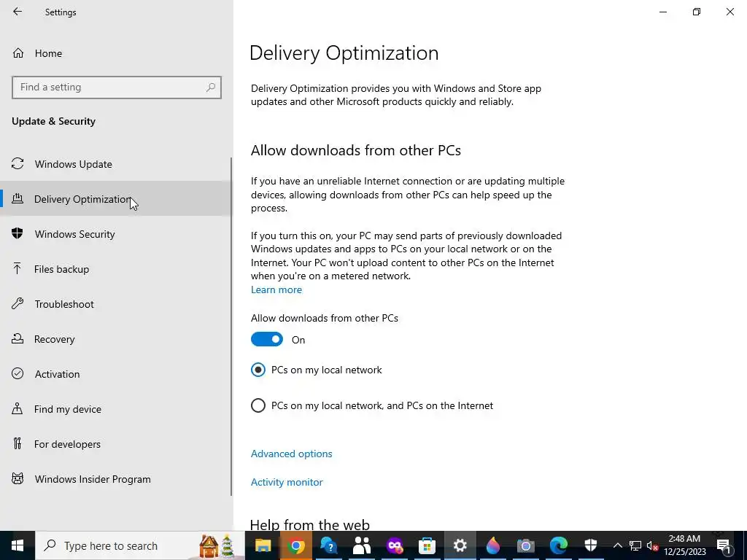Click the sidebar vertical scrollbar

[231, 327]
